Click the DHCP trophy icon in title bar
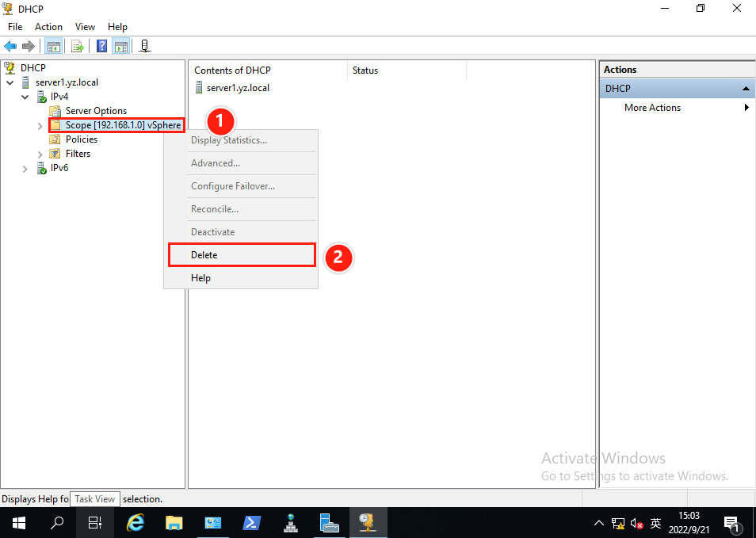The height and width of the screenshot is (538, 756). [8, 8]
